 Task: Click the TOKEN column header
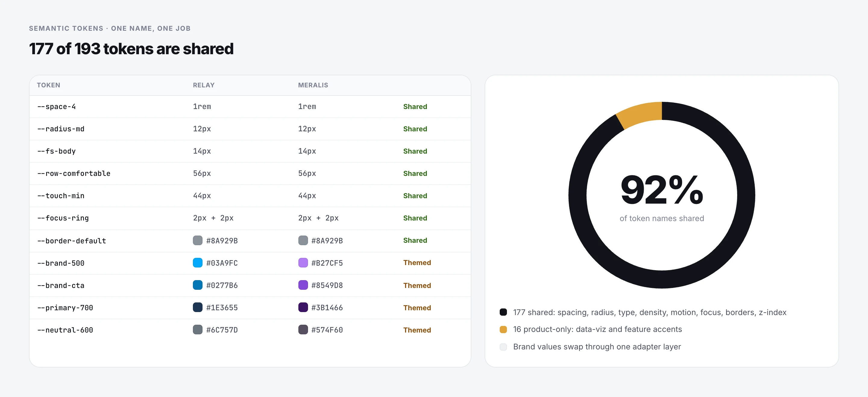click(49, 85)
